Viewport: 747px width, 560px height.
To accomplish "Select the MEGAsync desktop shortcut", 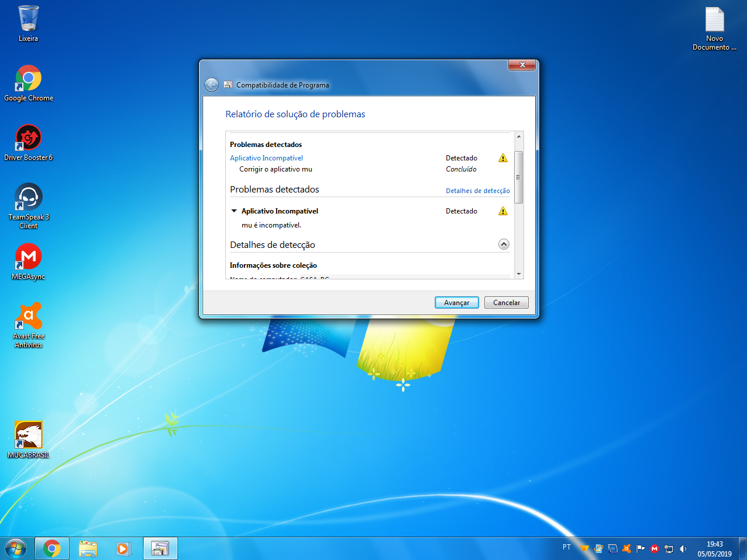I will 28,257.
